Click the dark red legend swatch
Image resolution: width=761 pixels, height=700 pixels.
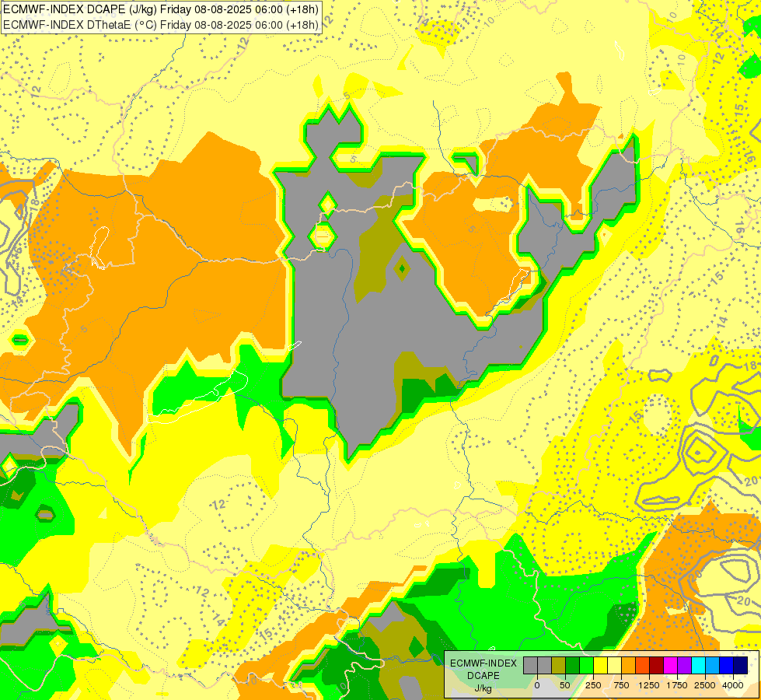[656, 665]
